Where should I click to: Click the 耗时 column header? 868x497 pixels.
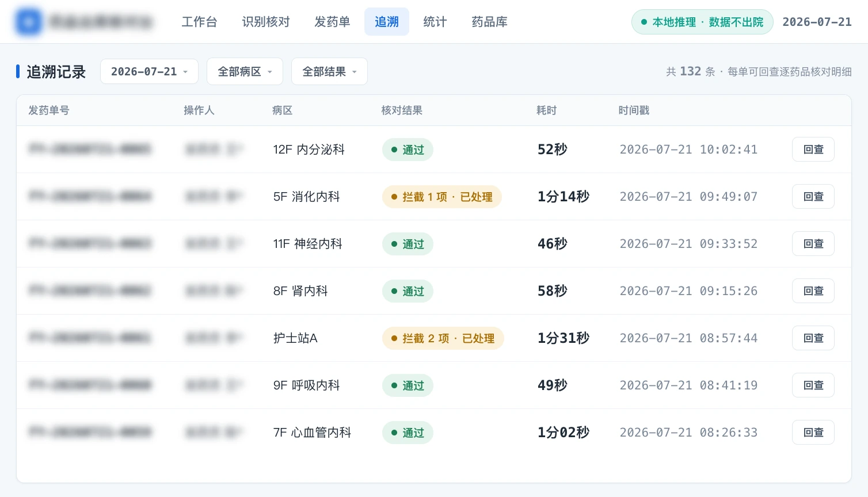click(x=547, y=110)
